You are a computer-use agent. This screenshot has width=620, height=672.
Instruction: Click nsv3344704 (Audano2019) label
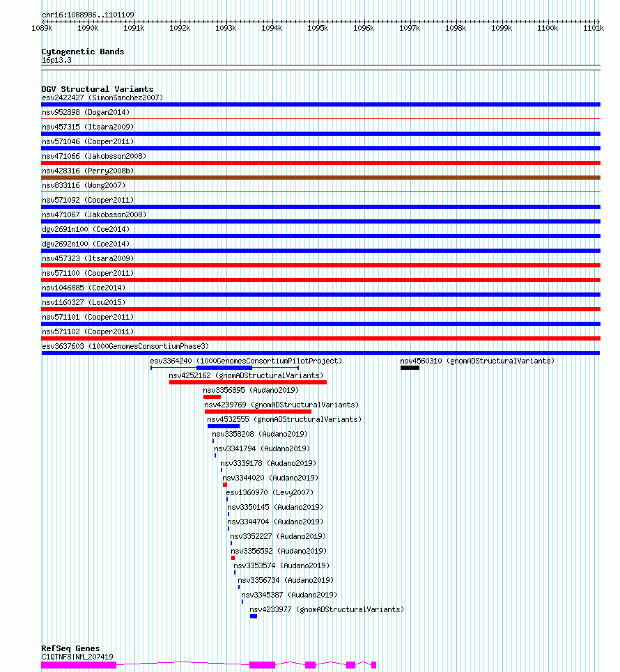[x=275, y=522]
